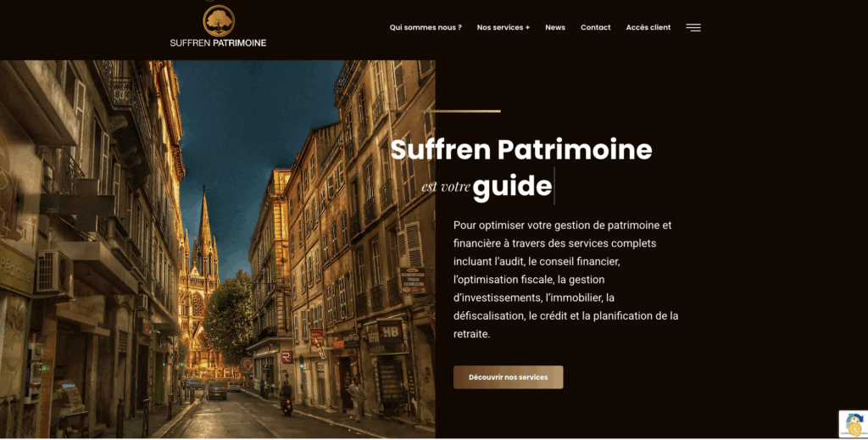Expand the Nos services + menu
The image size is (868, 440).
(504, 27)
